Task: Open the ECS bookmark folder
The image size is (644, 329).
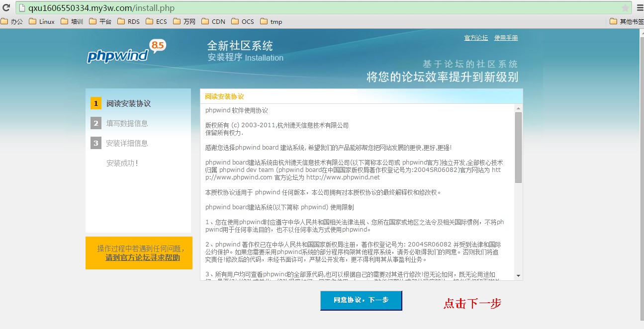Action: point(156,21)
